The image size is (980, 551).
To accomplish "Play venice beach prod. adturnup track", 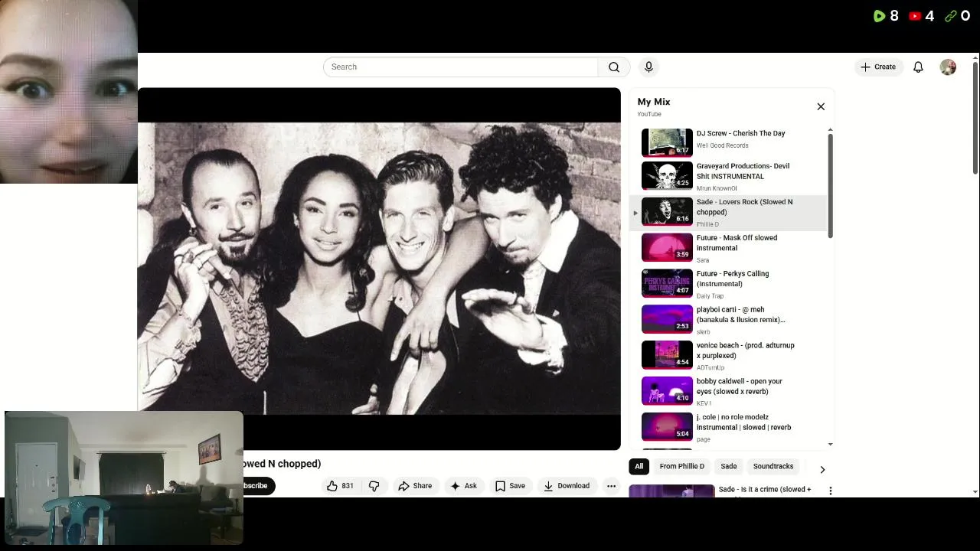I will click(746, 350).
